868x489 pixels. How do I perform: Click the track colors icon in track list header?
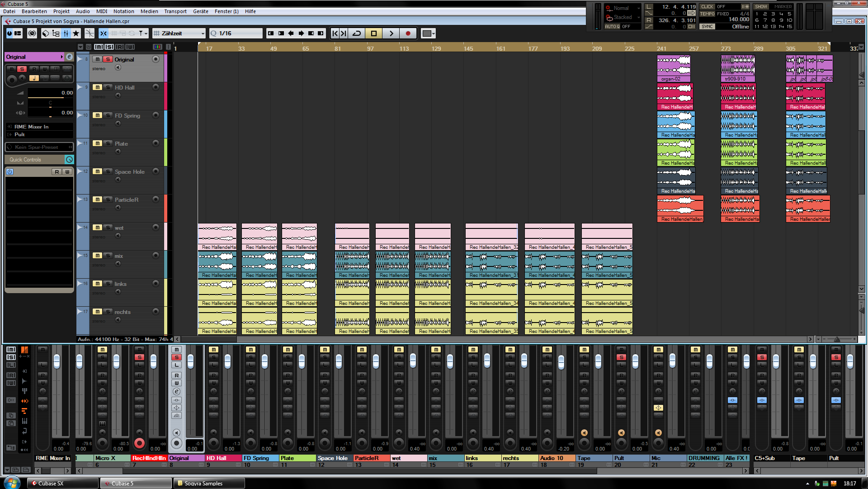pyautogui.click(x=157, y=47)
